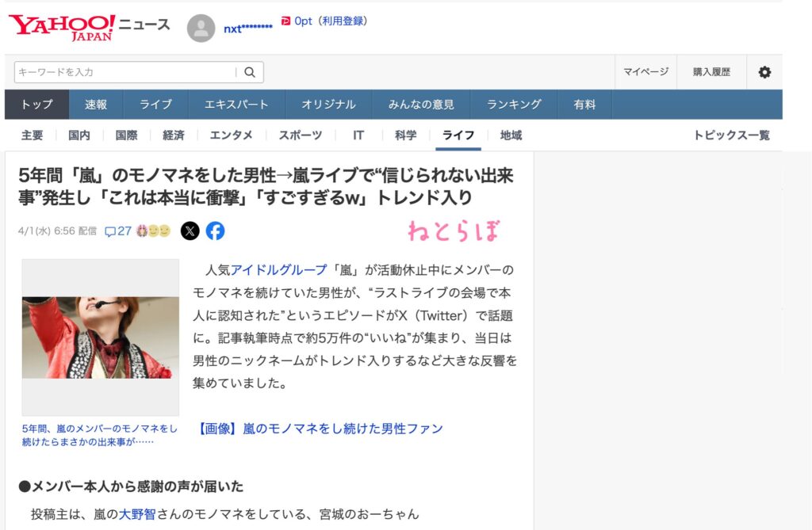This screenshot has height=530, width=812.
Task: Share article on Facebook
Action: coord(216,231)
